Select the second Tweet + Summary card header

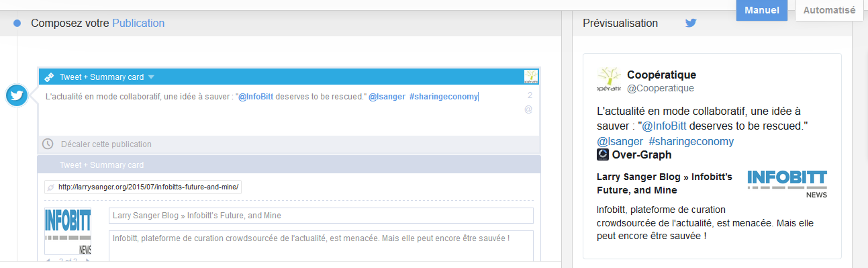pos(289,165)
